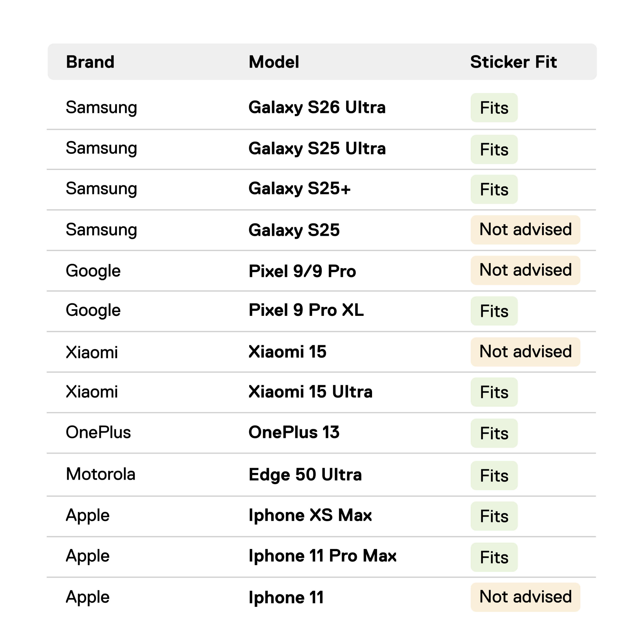
Task: Click the Fits badge for Galaxy S25+
Action: tap(494, 189)
